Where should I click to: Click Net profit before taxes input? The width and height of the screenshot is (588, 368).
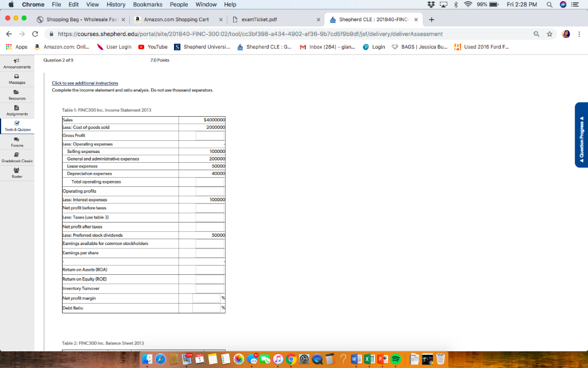coord(210,208)
